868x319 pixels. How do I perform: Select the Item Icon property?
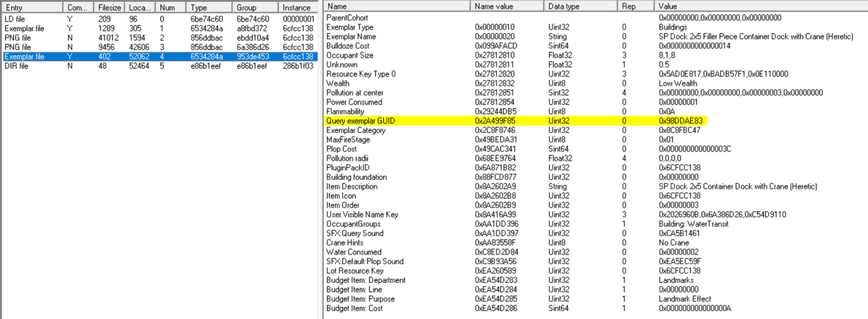coord(595,195)
